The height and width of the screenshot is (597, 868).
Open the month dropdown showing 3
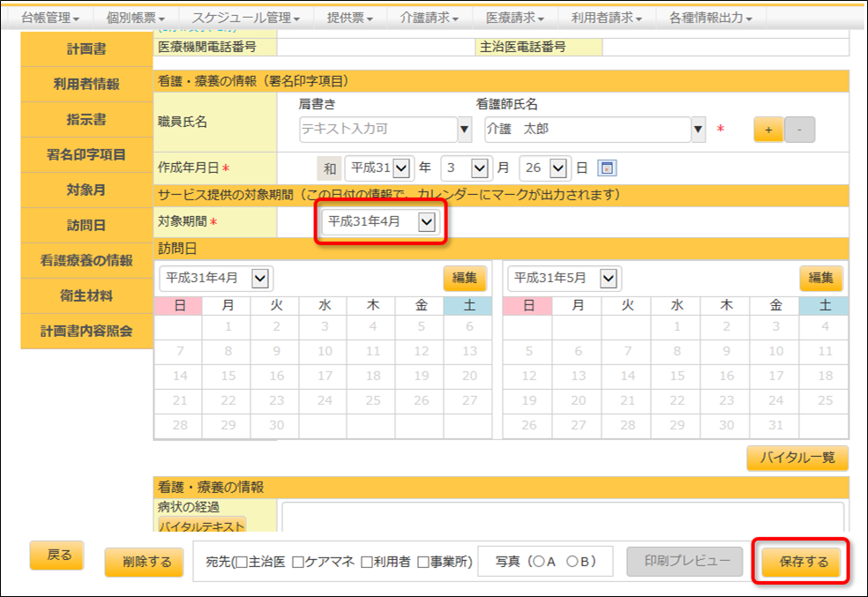tap(466, 168)
